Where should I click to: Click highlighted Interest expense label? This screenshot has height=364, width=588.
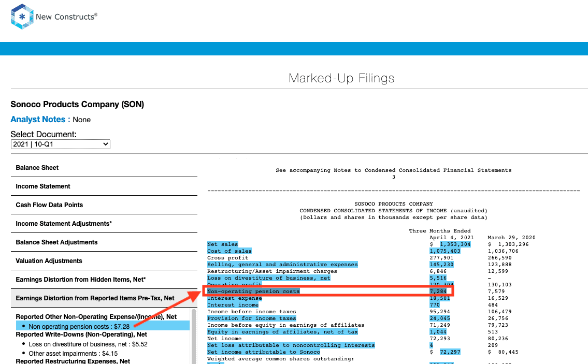234,298
